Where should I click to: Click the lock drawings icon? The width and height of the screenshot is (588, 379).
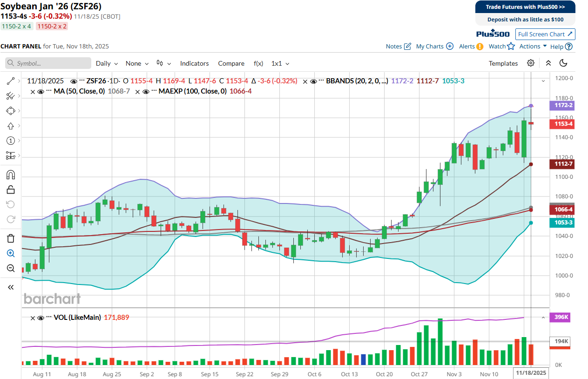(x=10, y=189)
